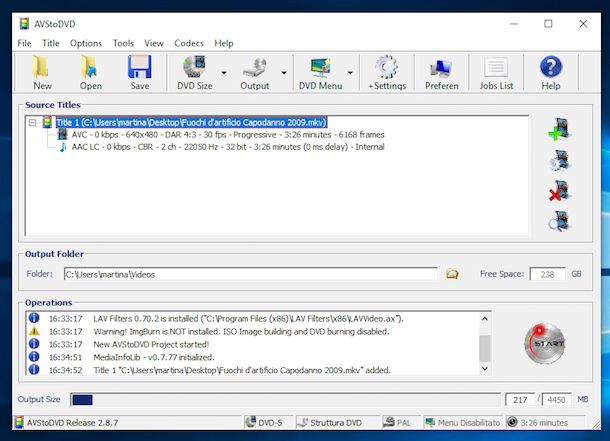610x441 pixels.
Task: Preview title with the magnifier film icon
Action: 560,221
